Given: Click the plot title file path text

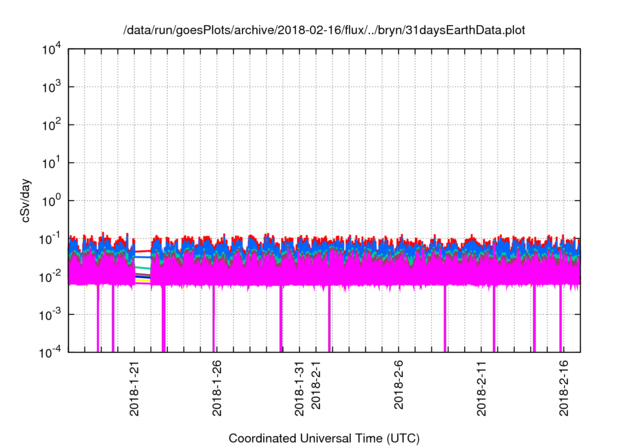Looking at the screenshot, I should point(323,31).
